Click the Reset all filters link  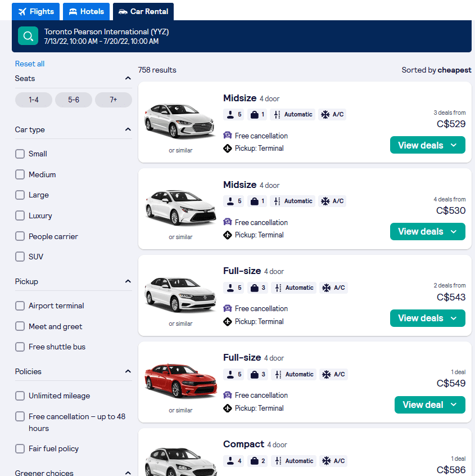(x=29, y=64)
